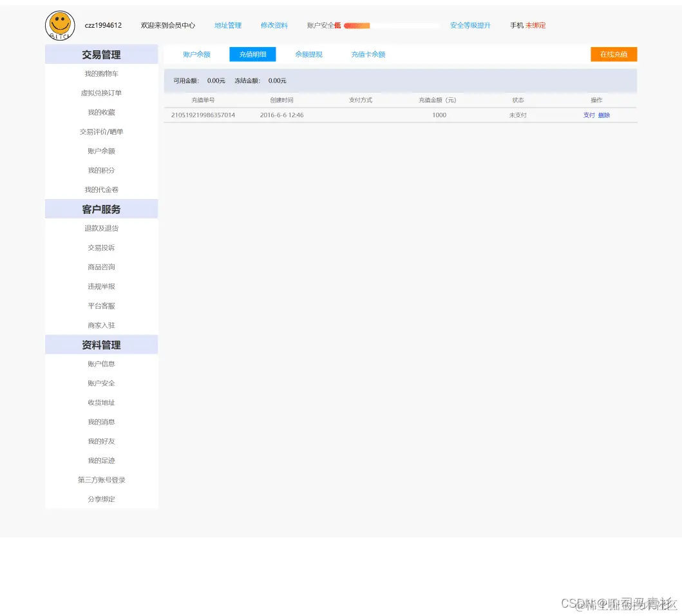Open 我的积分 to view points

point(100,170)
